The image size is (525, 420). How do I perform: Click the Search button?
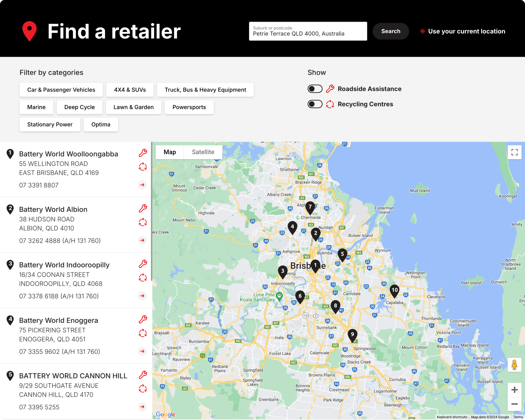(x=391, y=31)
